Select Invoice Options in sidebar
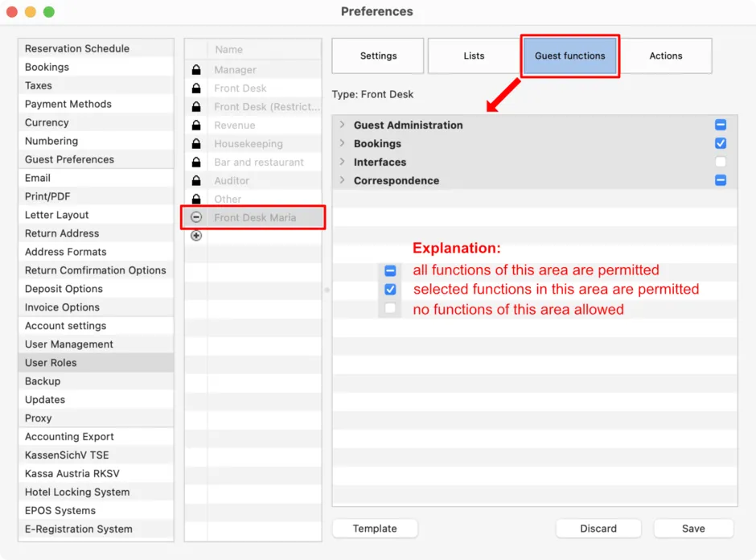This screenshot has width=756, height=560. (x=96, y=307)
